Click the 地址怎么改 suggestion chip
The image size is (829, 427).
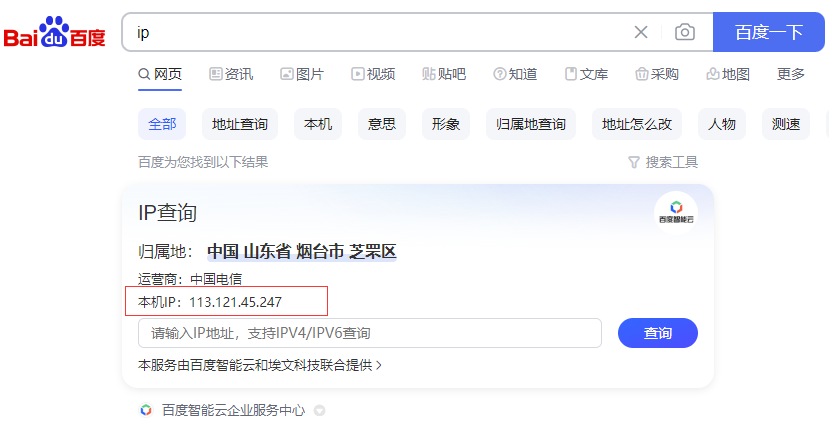pos(637,124)
